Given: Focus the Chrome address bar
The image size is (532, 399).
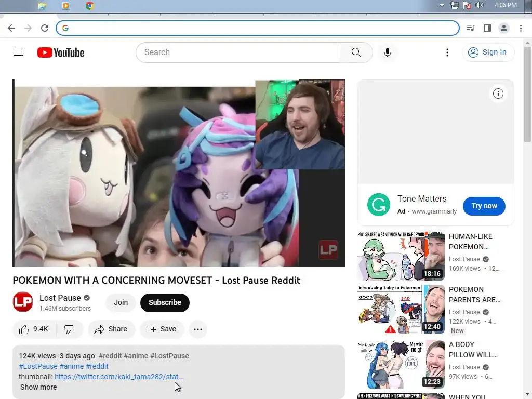Looking at the screenshot, I should [x=258, y=28].
